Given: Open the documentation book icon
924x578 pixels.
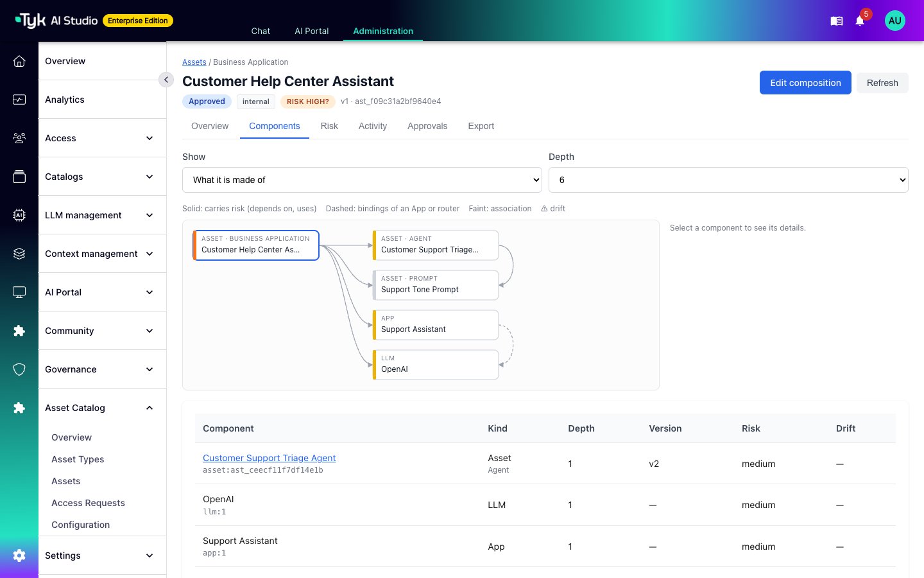Looking at the screenshot, I should 837,21.
